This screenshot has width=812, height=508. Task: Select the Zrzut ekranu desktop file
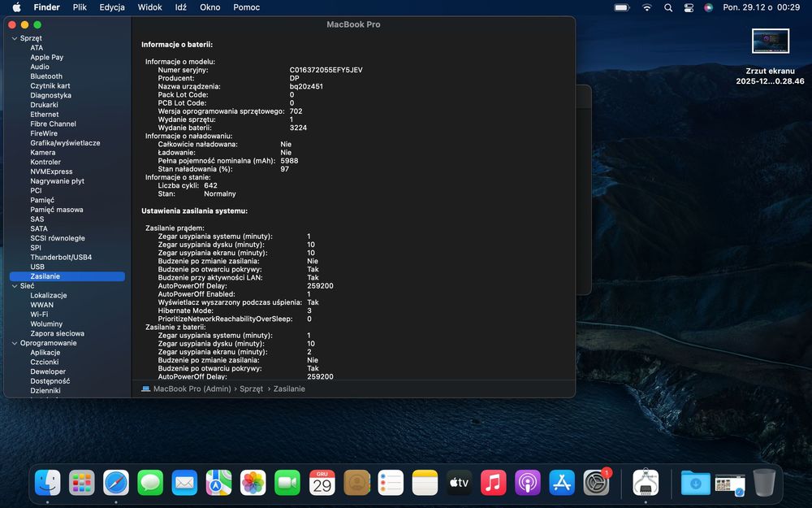coord(770,57)
